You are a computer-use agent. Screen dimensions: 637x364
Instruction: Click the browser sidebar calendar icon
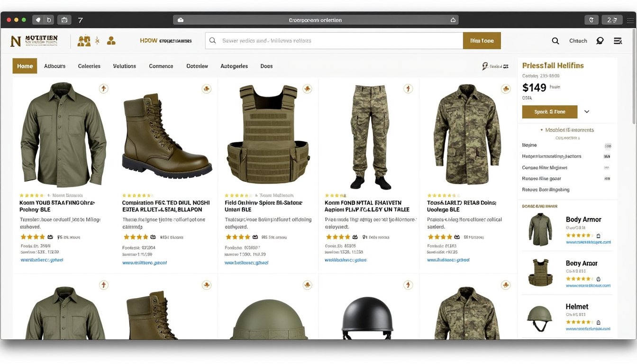tap(64, 20)
